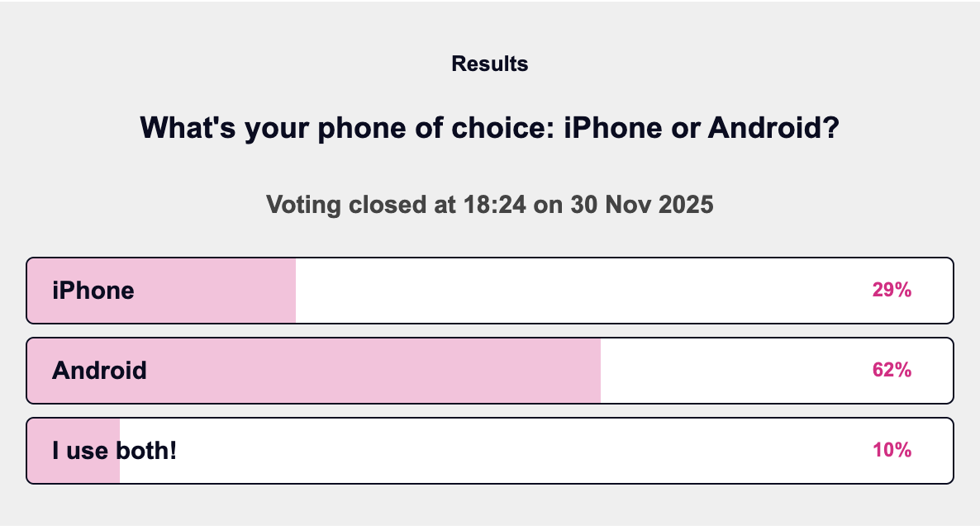980x530 pixels.
Task: Select the Android result bar
Action: click(x=490, y=370)
